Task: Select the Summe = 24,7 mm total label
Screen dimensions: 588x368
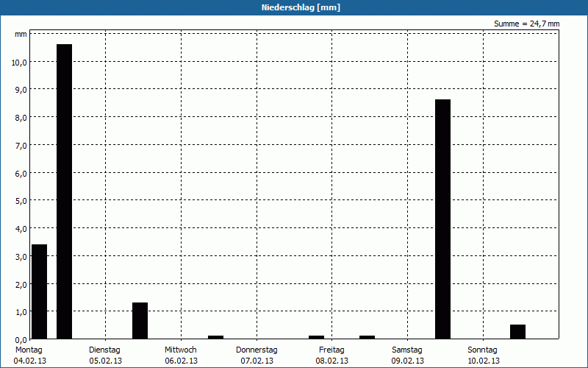Action: click(x=526, y=24)
